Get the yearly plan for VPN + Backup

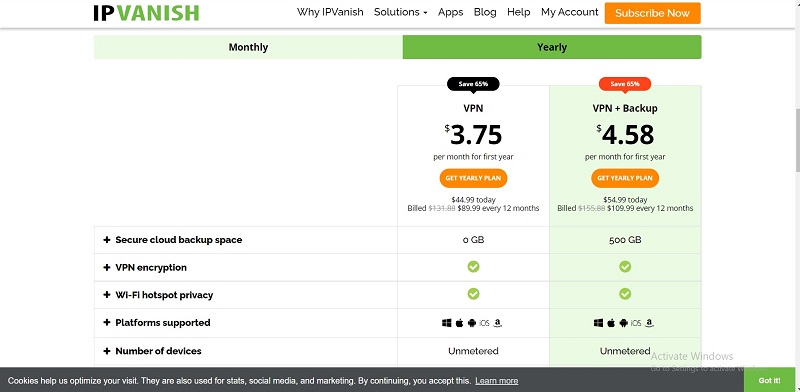coord(625,178)
